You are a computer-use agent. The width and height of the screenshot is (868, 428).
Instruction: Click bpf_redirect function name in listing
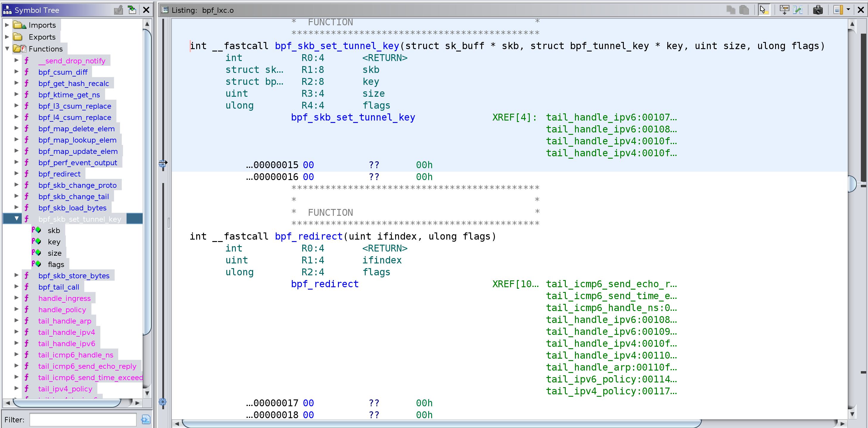click(x=308, y=236)
